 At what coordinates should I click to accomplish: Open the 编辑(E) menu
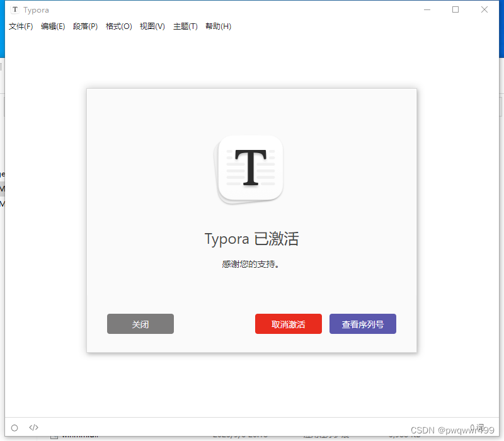point(53,26)
